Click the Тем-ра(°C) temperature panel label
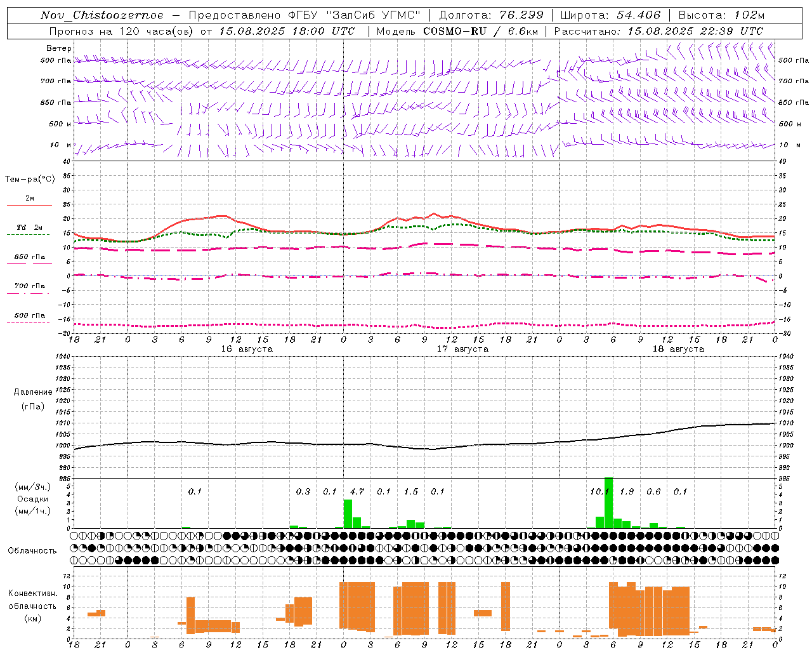Viewport: 812px width, 650px height. coord(30,179)
